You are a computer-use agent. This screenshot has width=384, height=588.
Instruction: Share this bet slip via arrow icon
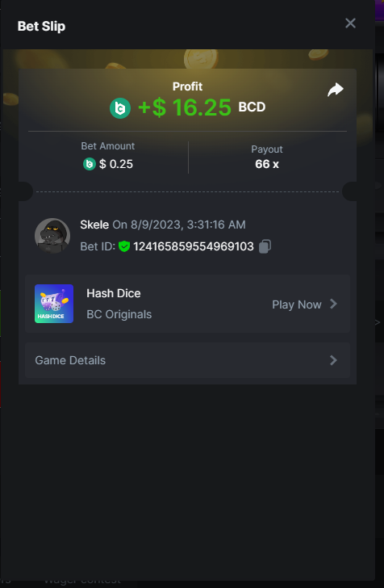[336, 90]
